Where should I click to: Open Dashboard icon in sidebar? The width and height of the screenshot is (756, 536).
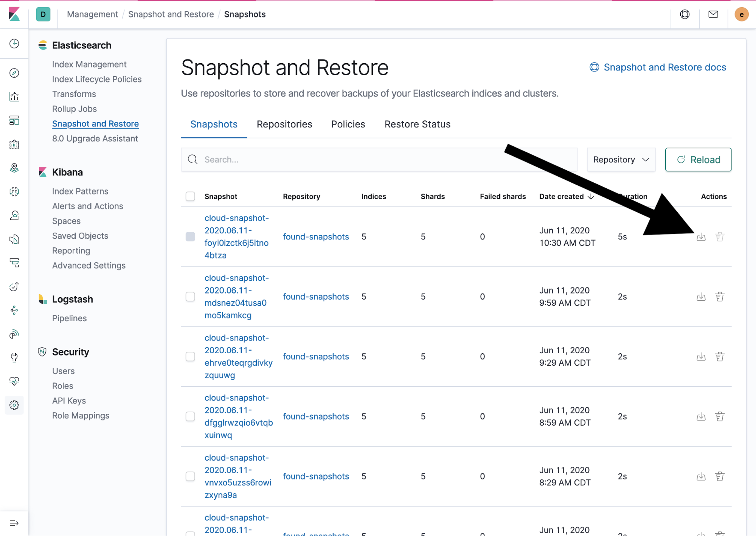[14, 120]
